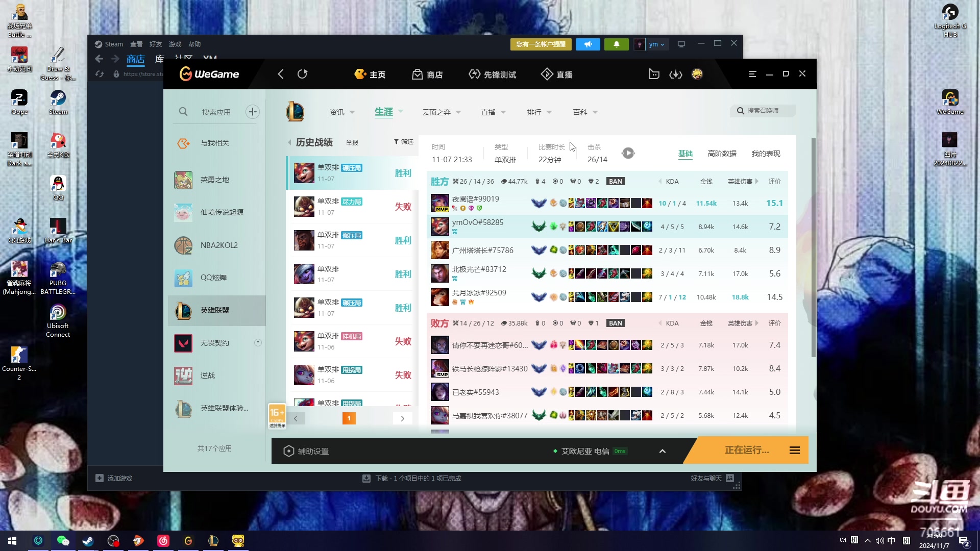Image resolution: width=980 pixels, height=551 pixels.
Task: Click the 高阶数据 (Advanced Stats) tab
Action: tap(722, 154)
